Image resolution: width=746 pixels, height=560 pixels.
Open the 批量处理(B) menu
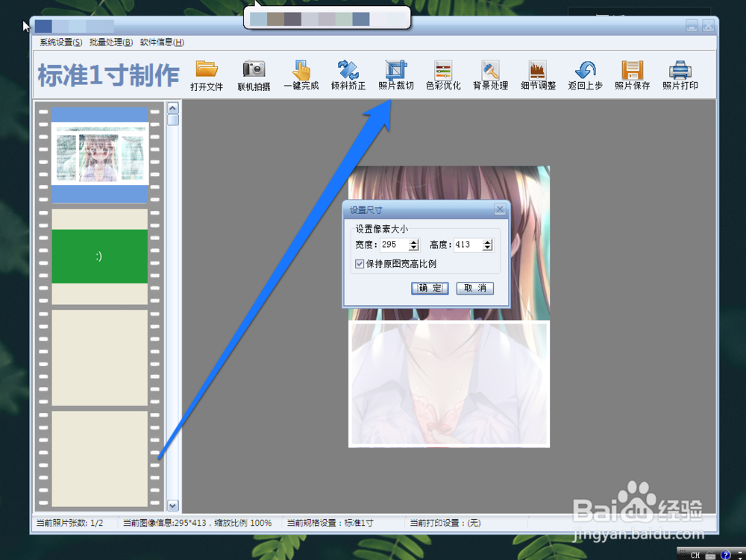pos(111,43)
